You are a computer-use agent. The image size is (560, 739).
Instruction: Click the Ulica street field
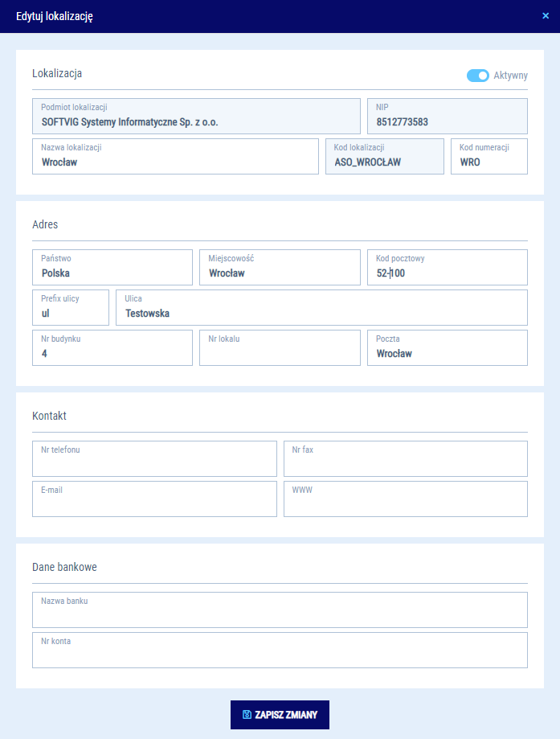click(321, 308)
